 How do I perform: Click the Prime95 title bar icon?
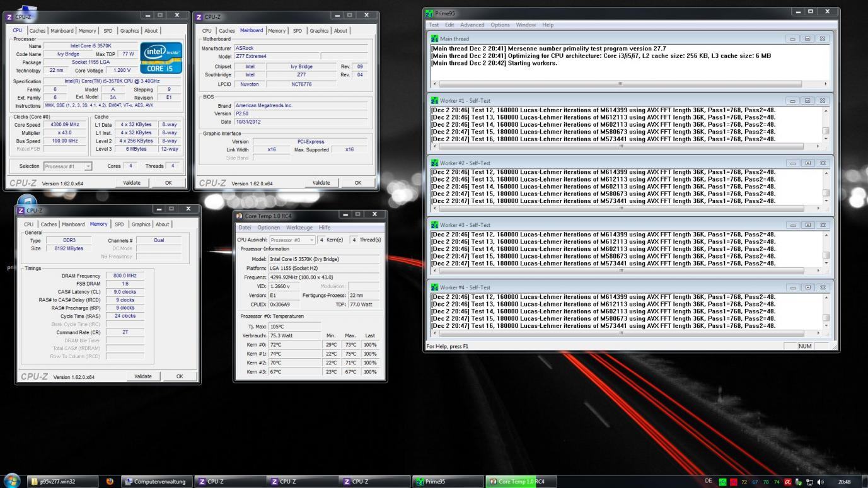coord(430,14)
